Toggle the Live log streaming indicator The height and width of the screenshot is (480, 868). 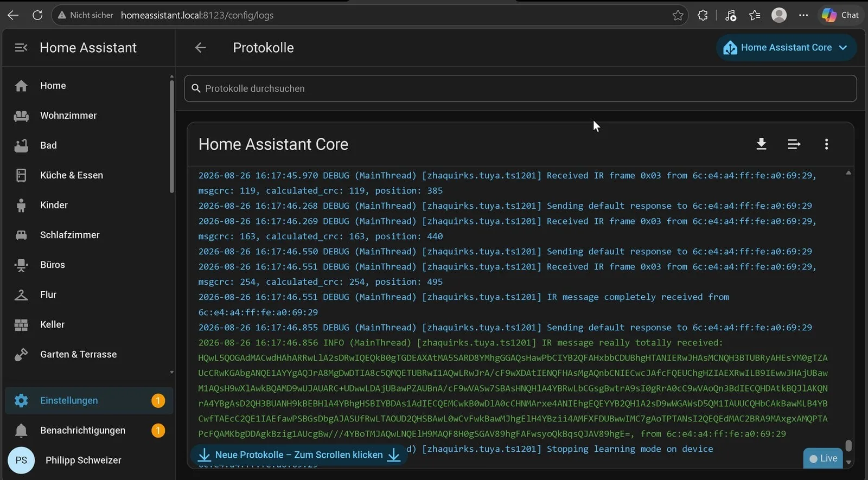(823, 458)
